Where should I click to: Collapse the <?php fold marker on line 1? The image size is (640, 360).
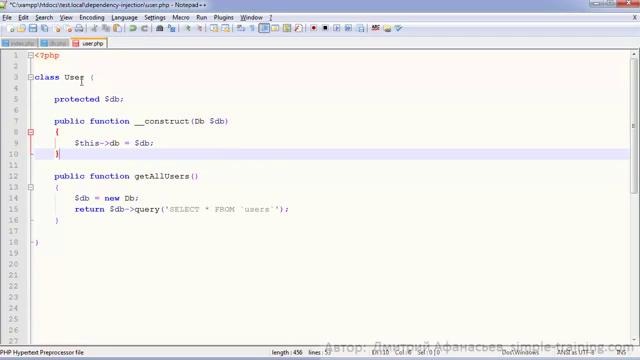tap(31, 55)
